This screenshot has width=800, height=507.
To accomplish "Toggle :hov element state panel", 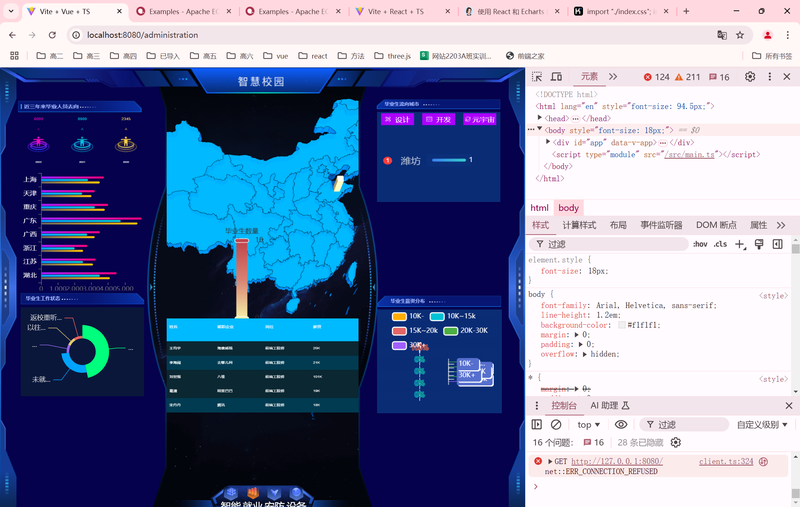I will tap(700, 244).
